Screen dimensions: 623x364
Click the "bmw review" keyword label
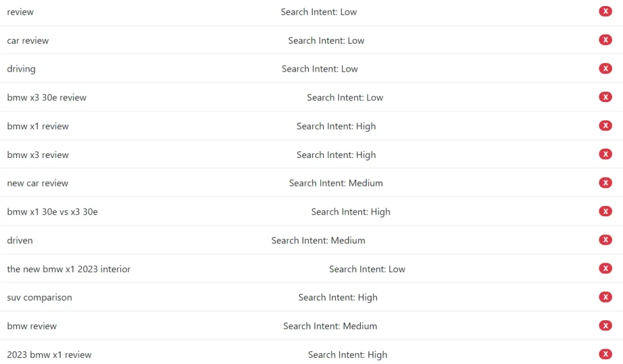point(32,326)
